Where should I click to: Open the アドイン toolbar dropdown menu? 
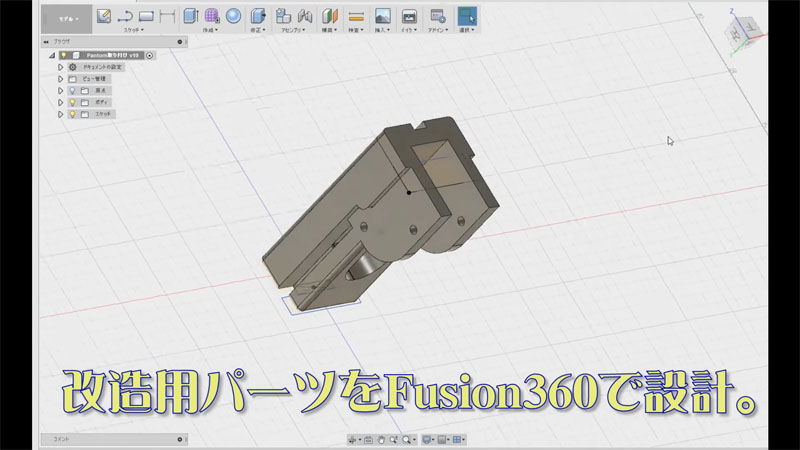(x=438, y=30)
